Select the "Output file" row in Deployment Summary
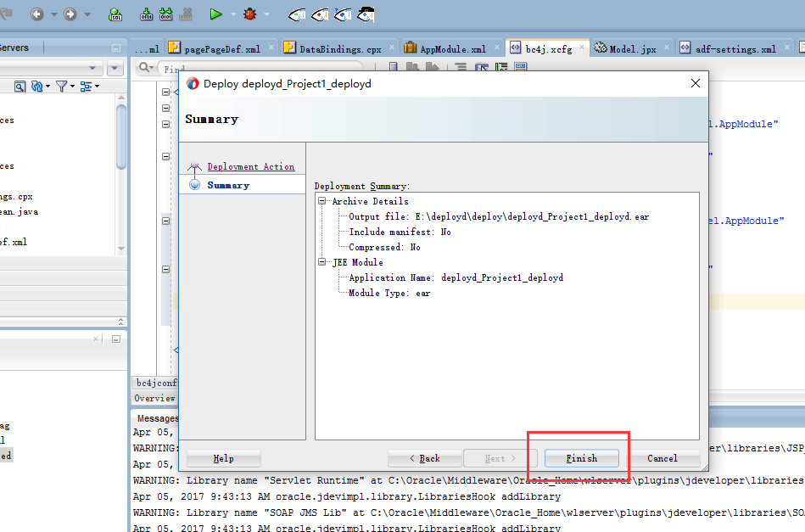Screen dimensions: 805x532 pos(499,216)
